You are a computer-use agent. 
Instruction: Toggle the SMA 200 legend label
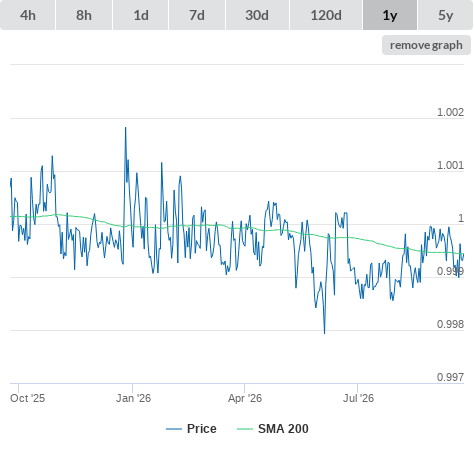283,429
